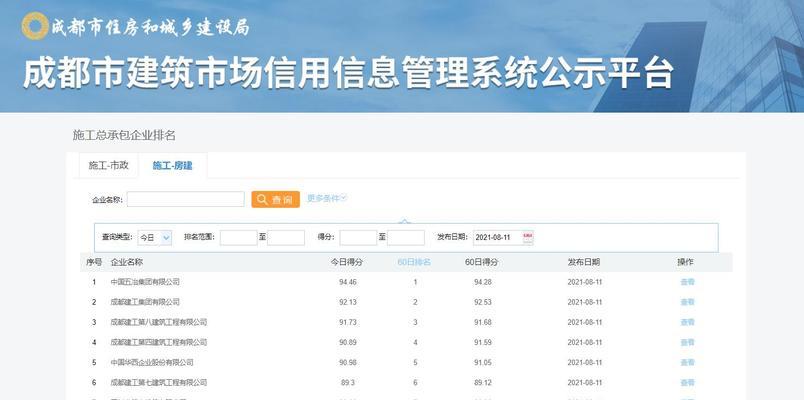
Task: Open the calendar icon beside 发布日期
Action: pos(528,237)
